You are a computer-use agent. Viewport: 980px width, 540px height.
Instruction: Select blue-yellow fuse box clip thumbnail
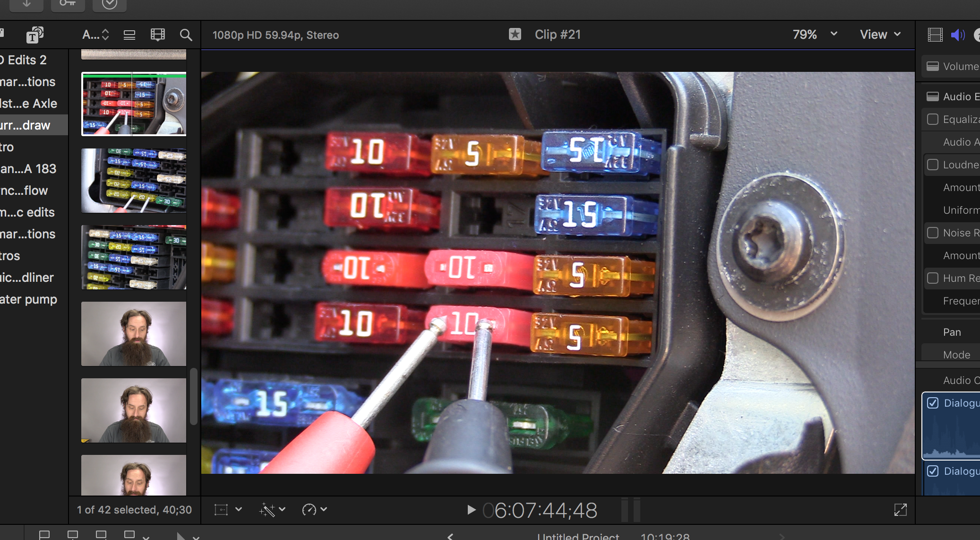(x=134, y=181)
